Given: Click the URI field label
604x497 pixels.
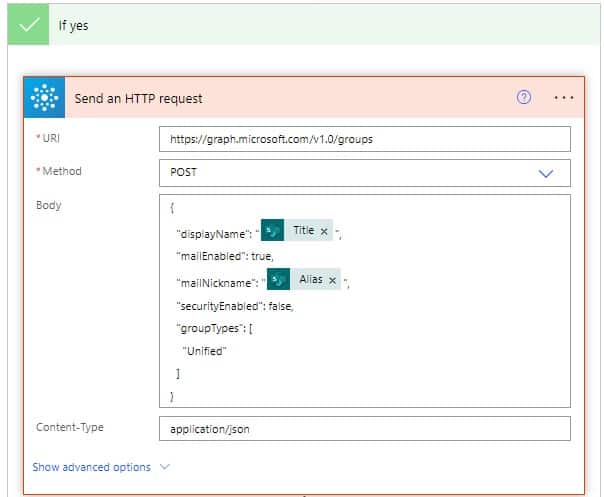Looking at the screenshot, I should click(51, 138).
